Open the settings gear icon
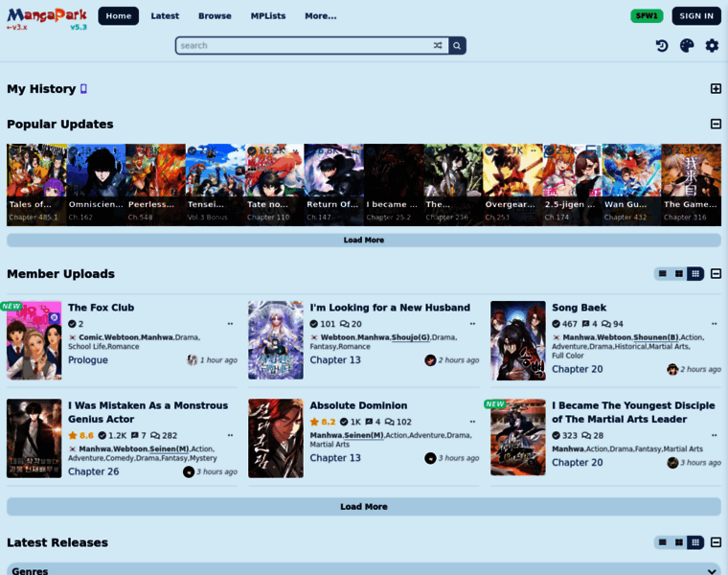Viewport: 728px width, 575px height. tap(712, 45)
